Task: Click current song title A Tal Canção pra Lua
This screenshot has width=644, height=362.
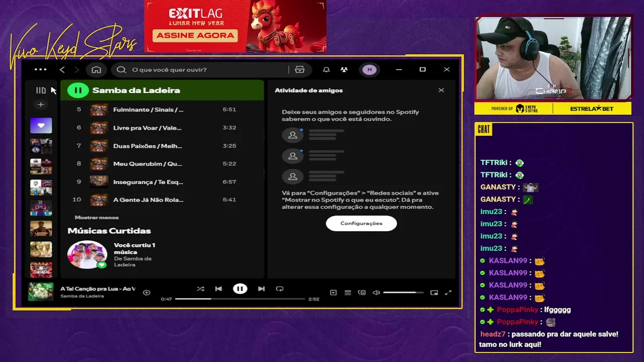Action: [98, 289]
